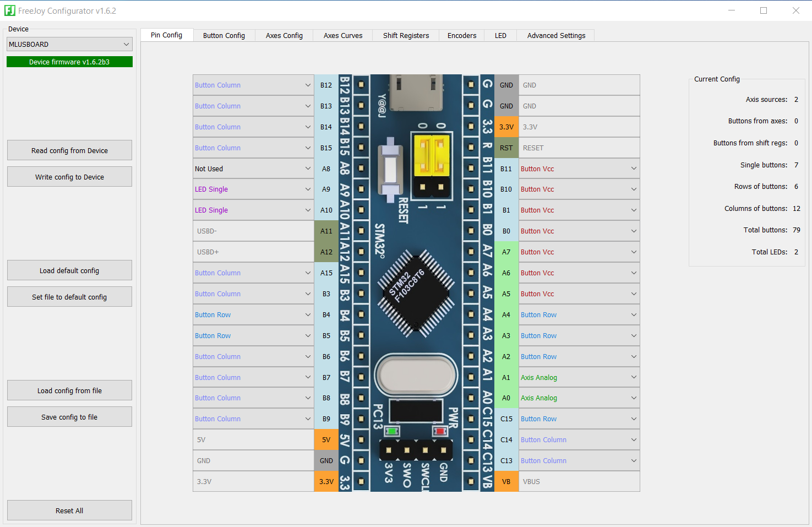Switch to the Button Config tab
This screenshot has width=812, height=527.
pos(224,35)
